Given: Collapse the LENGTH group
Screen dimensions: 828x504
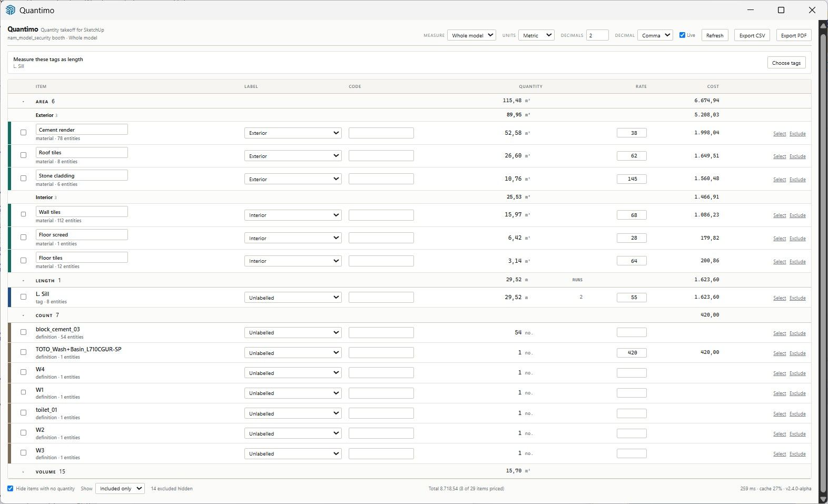Looking at the screenshot, I should coord(23,281).
